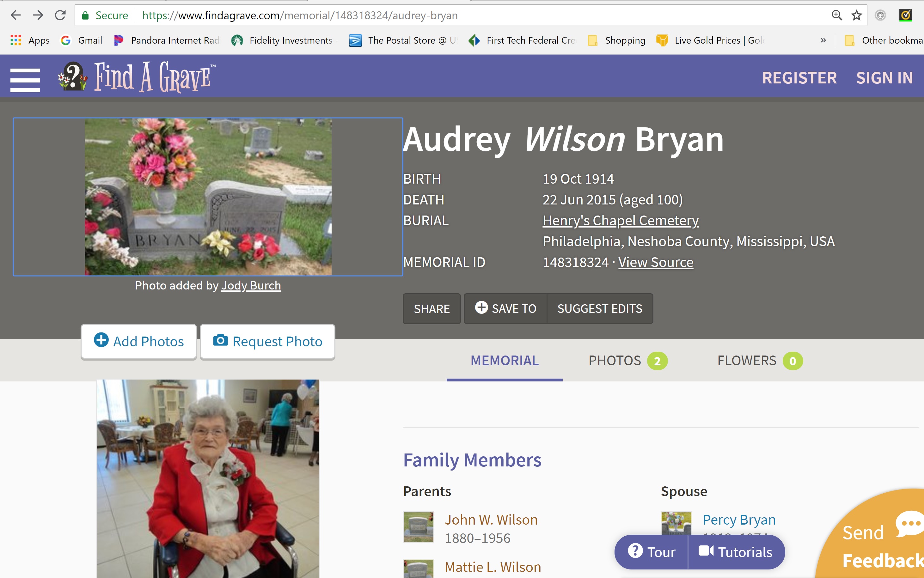Open the Pandora Internet Radio bookmark

click(x=167, y=40)
